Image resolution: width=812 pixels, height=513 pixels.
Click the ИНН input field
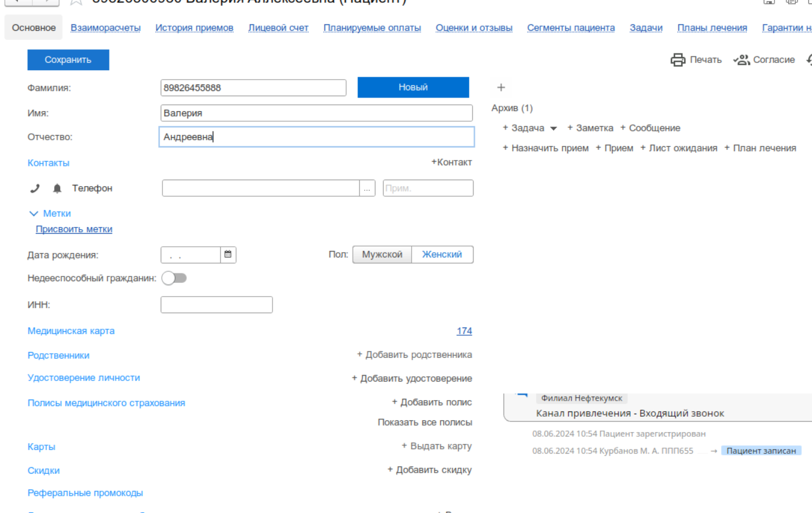[217, 305]
